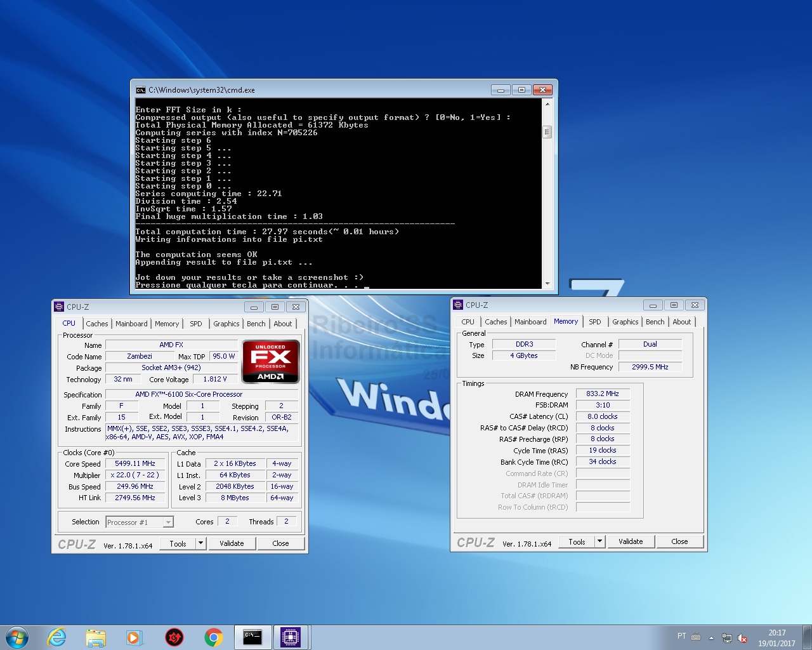Switch to the CPU-Z taskbar button
The width and height of the screenshot is (812, 650).
point(291,637)
